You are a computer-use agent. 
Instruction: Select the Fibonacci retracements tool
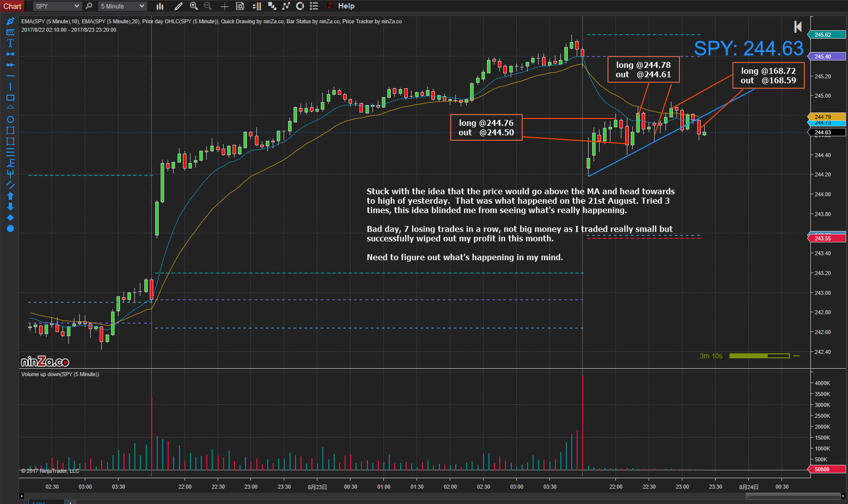click(x=10, y=152)
